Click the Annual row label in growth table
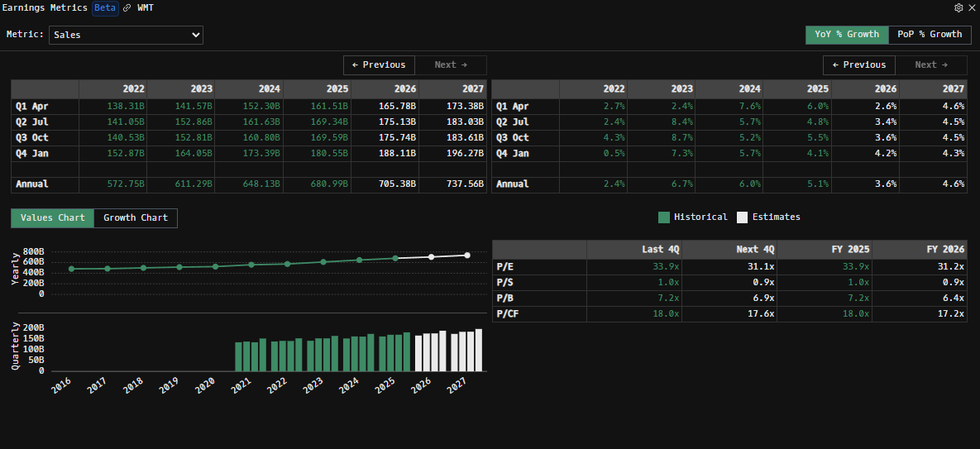The width and height of the screenshot is (980, 449). pos(513,184)
